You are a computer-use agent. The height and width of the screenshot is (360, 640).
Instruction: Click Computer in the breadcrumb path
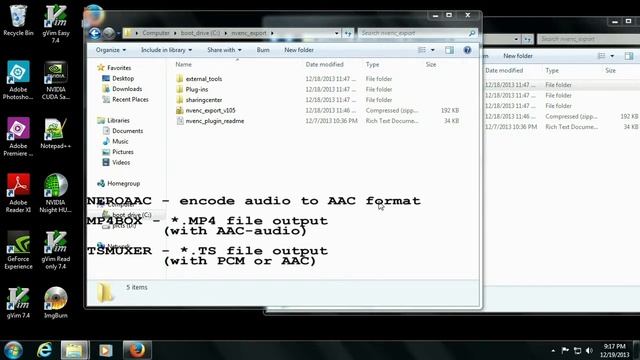coord(156,33)
